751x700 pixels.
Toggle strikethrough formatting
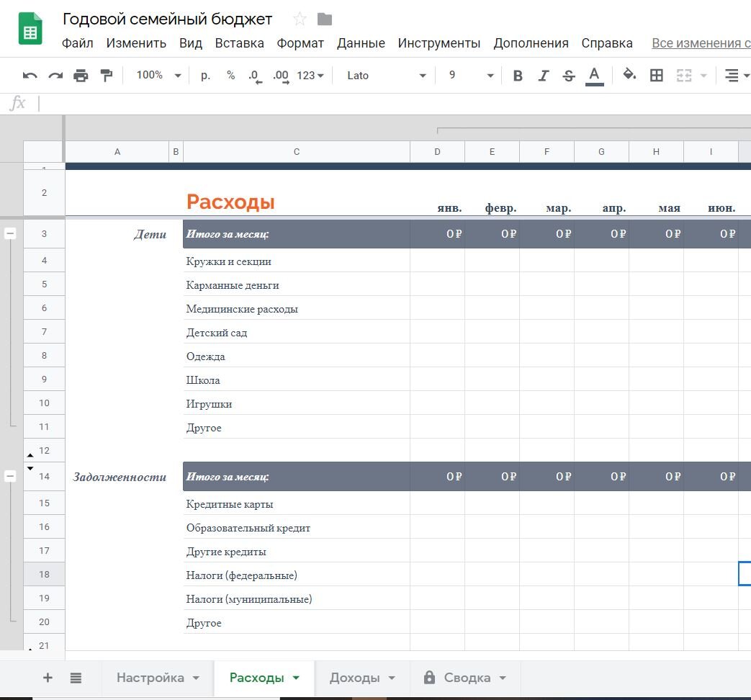(569, 76)
